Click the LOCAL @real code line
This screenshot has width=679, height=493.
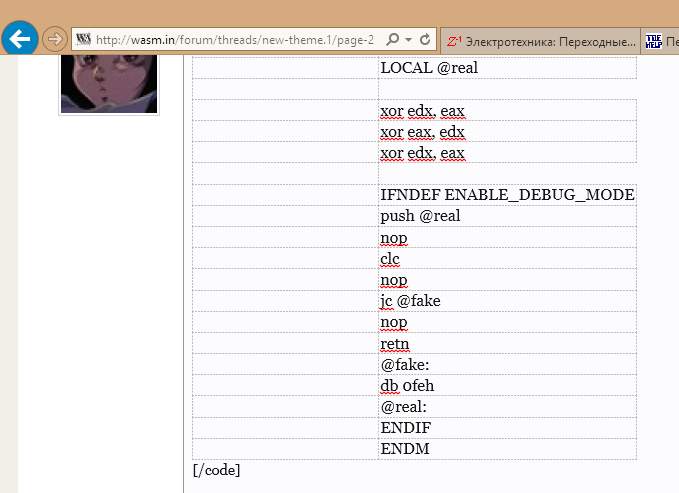tap(428, 67)
